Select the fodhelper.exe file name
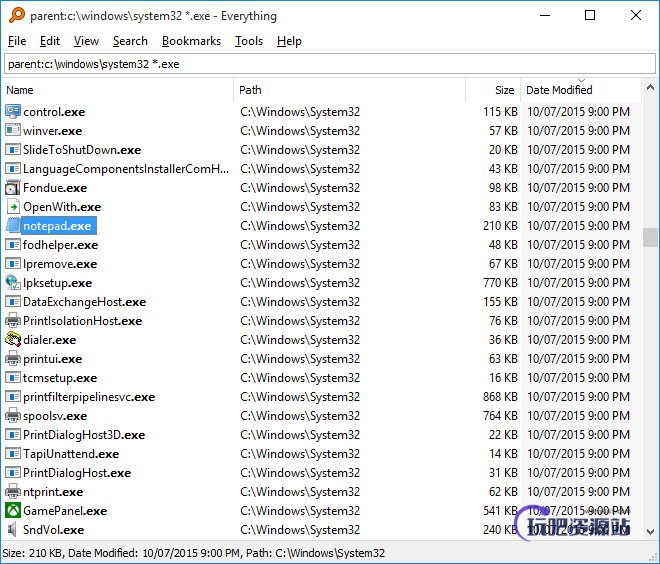The image size is (660, 564). [60, 245]
